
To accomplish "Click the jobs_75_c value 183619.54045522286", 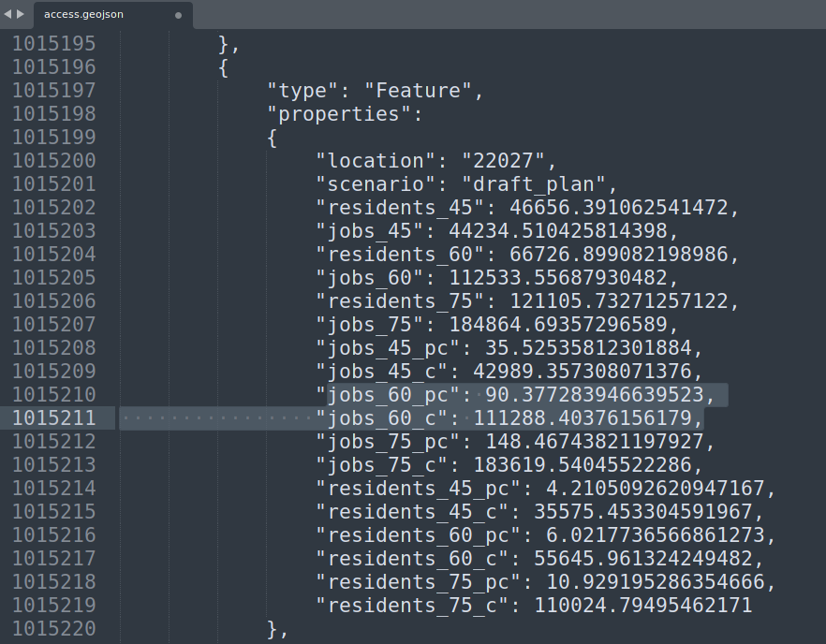I will (x=583, y=465).
